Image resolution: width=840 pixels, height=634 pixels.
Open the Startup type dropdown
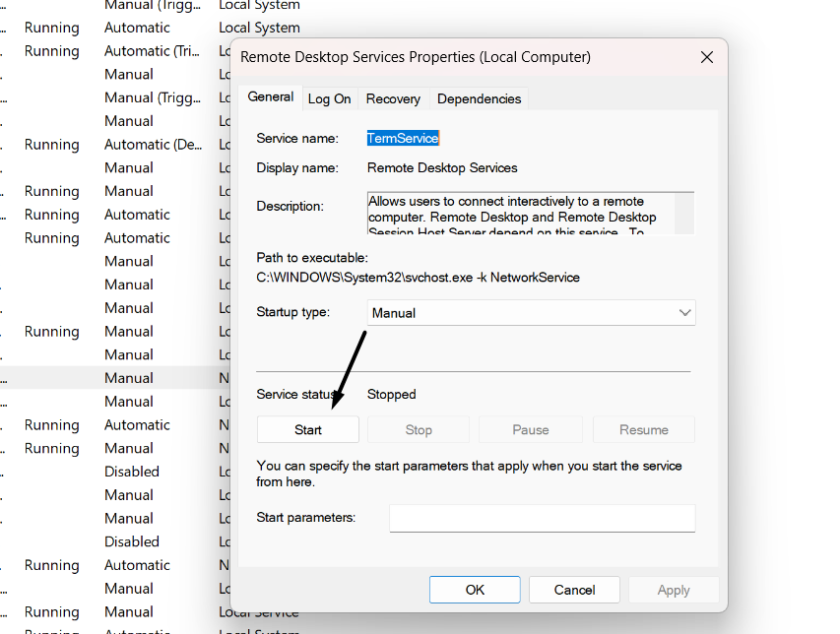[531, 313]
